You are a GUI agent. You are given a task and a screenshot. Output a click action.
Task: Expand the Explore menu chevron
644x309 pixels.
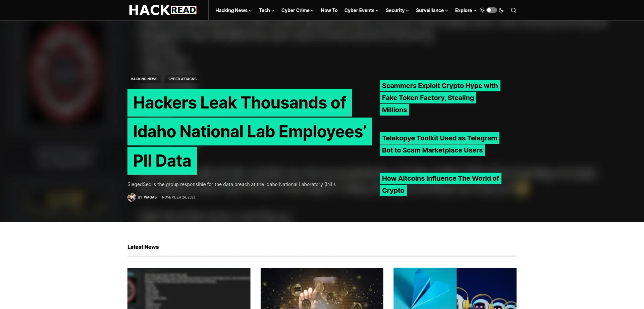(x=475, y=11)
